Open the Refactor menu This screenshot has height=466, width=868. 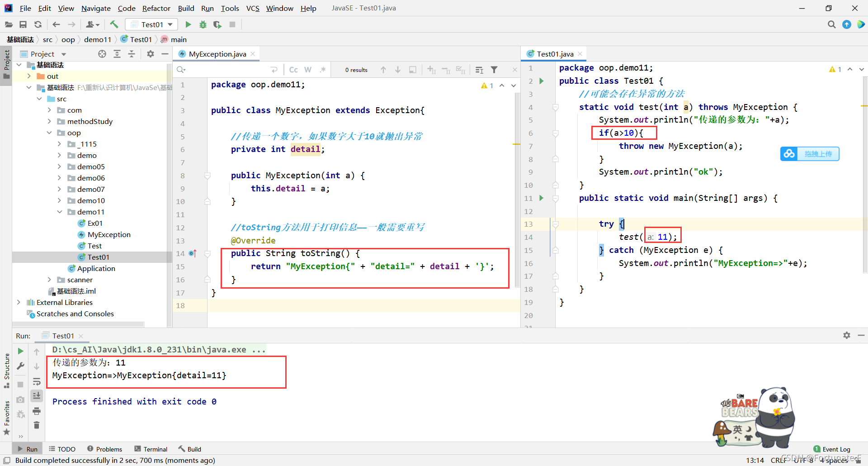point(156,8)
